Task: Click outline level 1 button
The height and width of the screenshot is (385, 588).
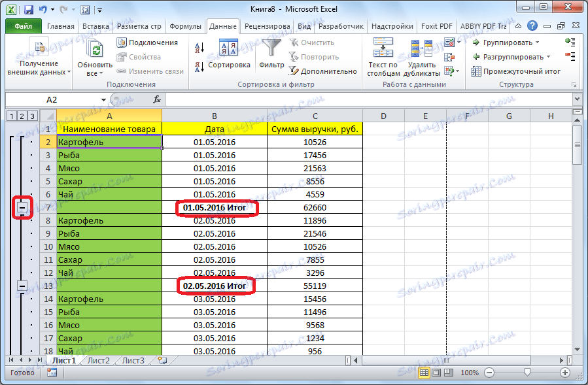Action: tap(10, 115)
